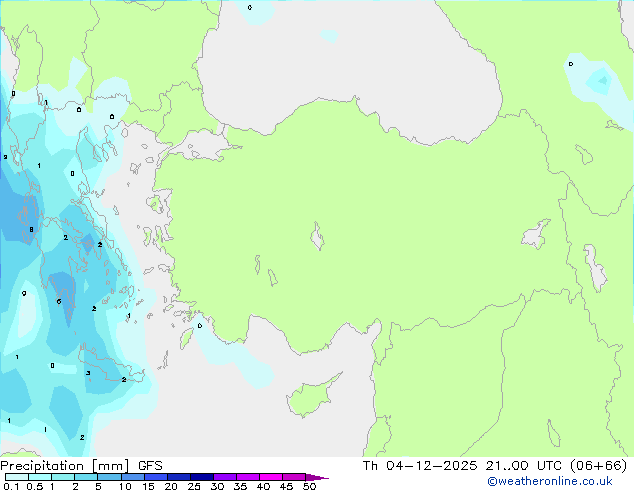Select the 35–40 mm legend swatch
Image resolution: width=634 pixels, height=490 pixels.
pos(247,477)
